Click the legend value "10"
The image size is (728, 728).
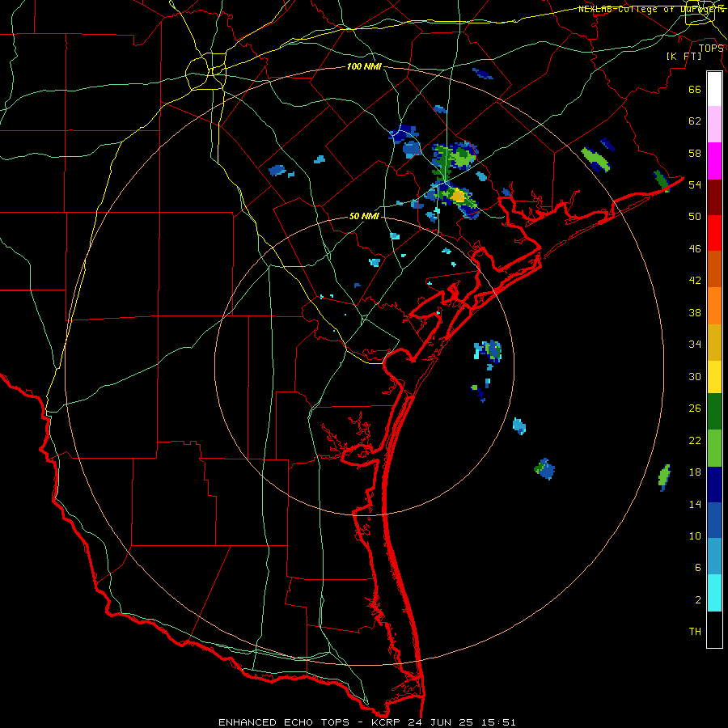695,535
